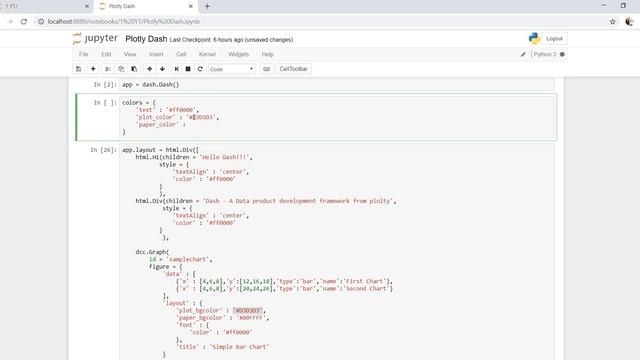Open the cell type Code dropdown
Viewport: 640px width, 360px height.
231,69
